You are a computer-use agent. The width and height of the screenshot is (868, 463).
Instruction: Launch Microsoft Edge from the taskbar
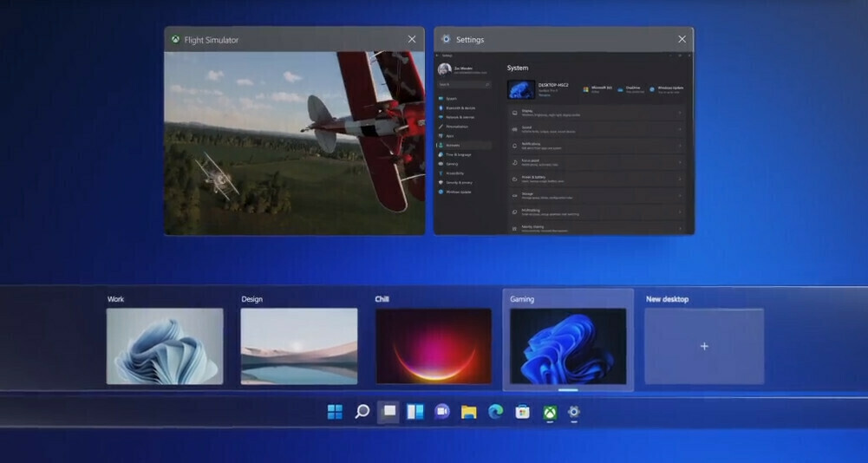495,412
